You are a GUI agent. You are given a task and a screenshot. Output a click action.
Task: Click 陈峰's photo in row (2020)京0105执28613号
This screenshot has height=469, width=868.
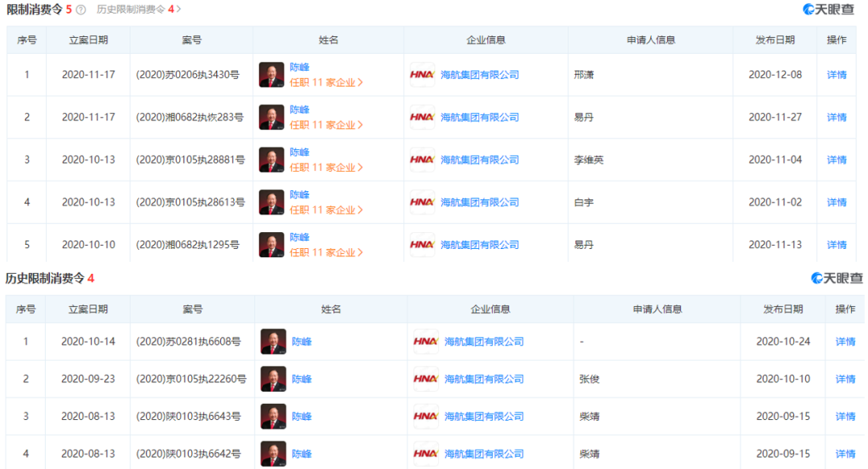click(x=272, y=202)
